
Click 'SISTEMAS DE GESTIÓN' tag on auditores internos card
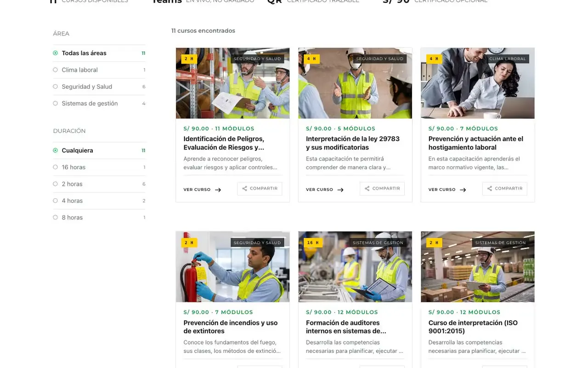pos(378,242)
